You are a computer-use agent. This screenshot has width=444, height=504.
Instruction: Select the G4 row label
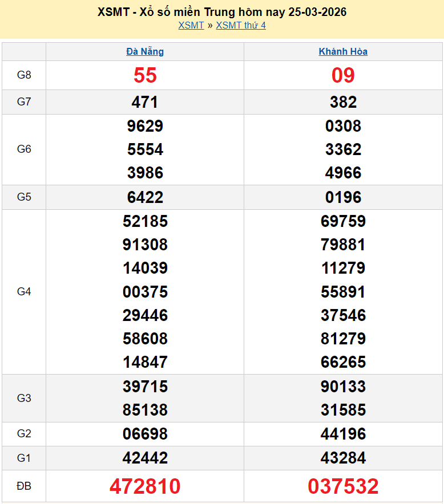(24, 292)
